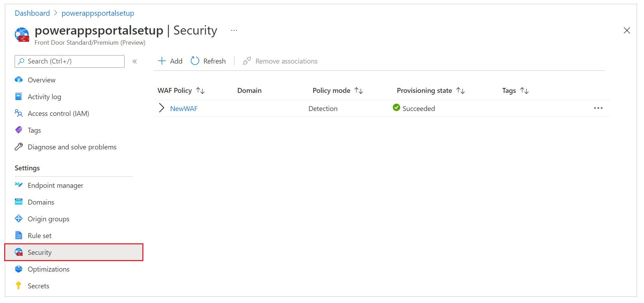The image size is (644, 303).
Task: Click the Activity log notebook icon
Action: point(19,97)
